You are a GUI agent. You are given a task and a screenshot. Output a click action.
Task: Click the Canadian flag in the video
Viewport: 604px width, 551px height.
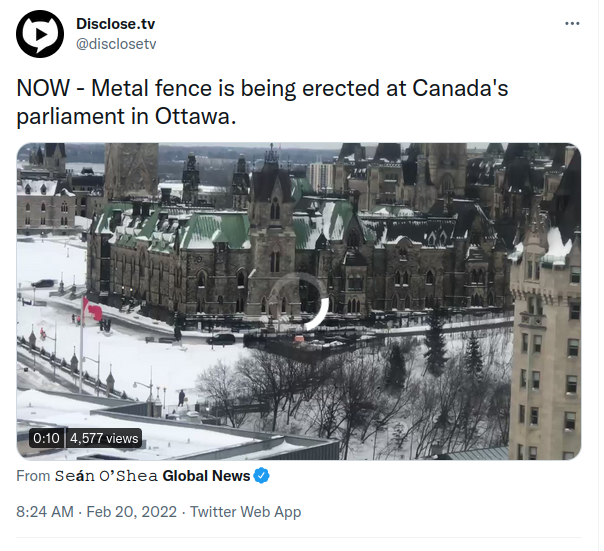pos(90,308)
